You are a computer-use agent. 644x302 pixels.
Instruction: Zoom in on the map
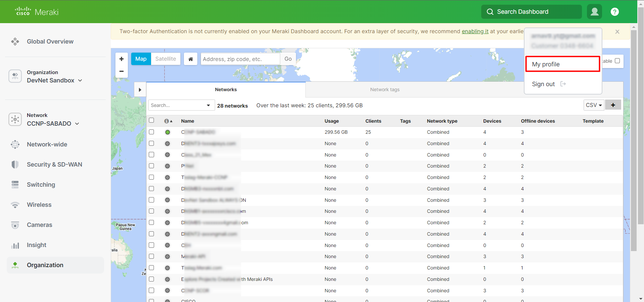[121, 59]
